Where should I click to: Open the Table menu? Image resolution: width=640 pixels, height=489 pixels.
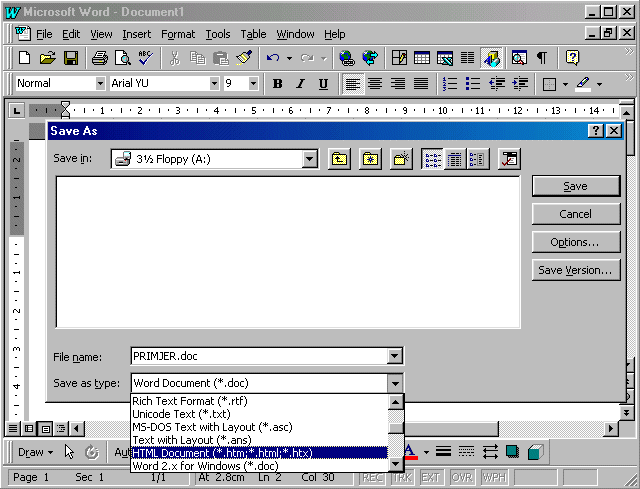coord(253,34)
